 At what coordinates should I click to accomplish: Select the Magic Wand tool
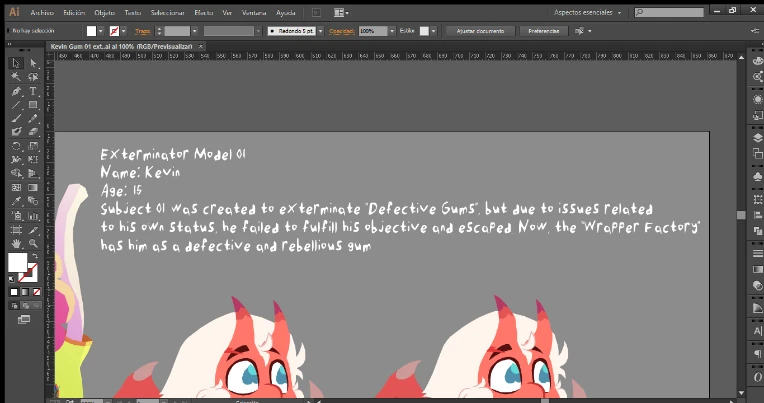16,77
